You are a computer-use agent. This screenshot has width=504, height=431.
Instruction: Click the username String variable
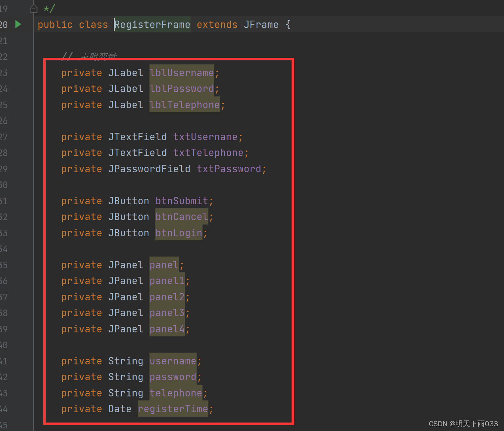tap(173, 361)
